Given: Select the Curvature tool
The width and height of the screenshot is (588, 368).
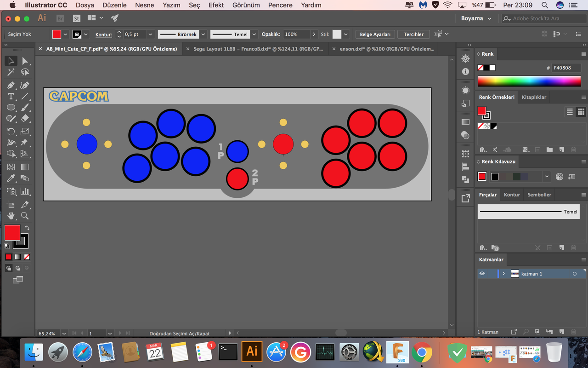Looking at the screenshot, I should 25,85.
